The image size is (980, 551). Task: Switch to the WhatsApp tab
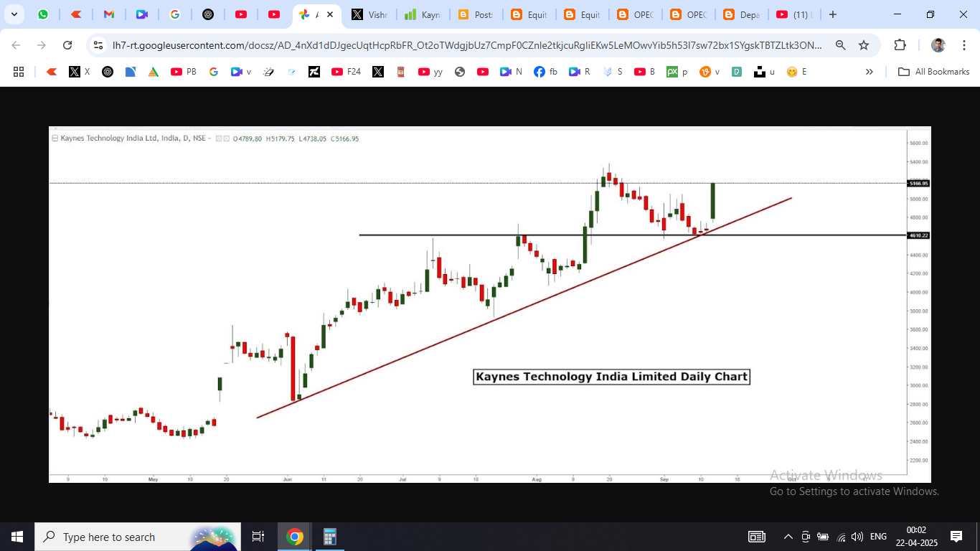coord(44,14)
